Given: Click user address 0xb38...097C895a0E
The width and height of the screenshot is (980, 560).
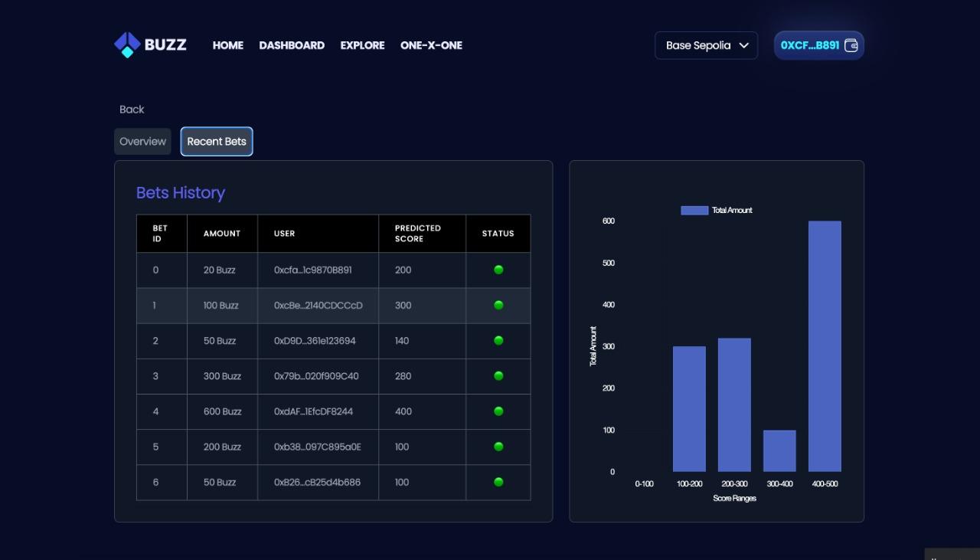Looking at the screenshot, I should [318, 447].
